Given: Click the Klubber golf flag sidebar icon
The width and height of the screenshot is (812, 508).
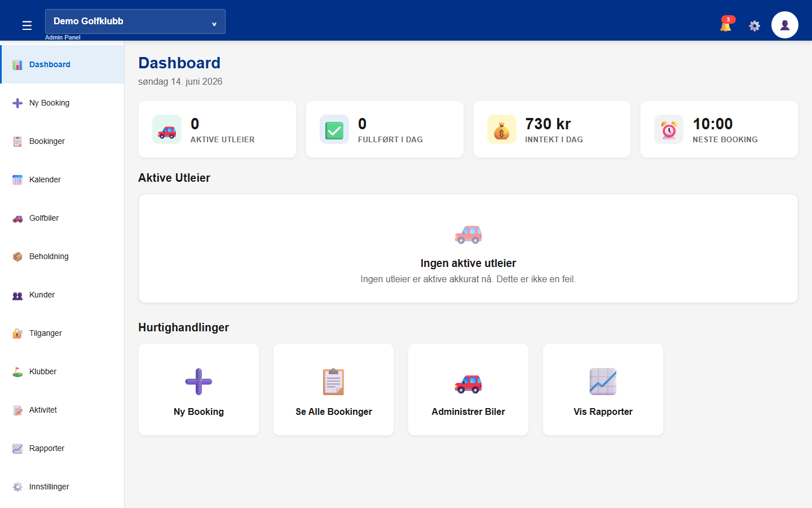Looking at the screenshot, I should [17, 371].
